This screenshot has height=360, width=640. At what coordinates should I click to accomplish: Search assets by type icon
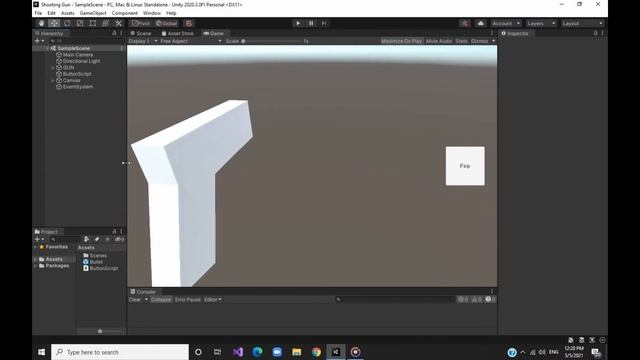click(x=87, y=239)
